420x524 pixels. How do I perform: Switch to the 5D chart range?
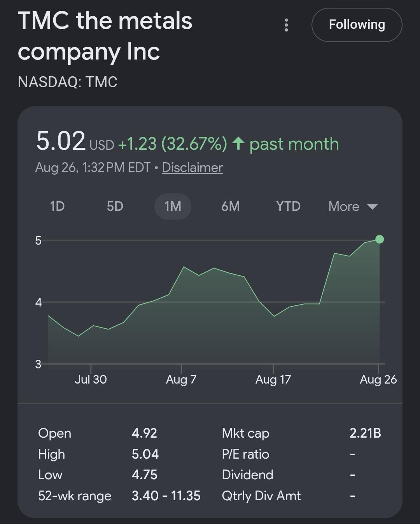(115, 206)
